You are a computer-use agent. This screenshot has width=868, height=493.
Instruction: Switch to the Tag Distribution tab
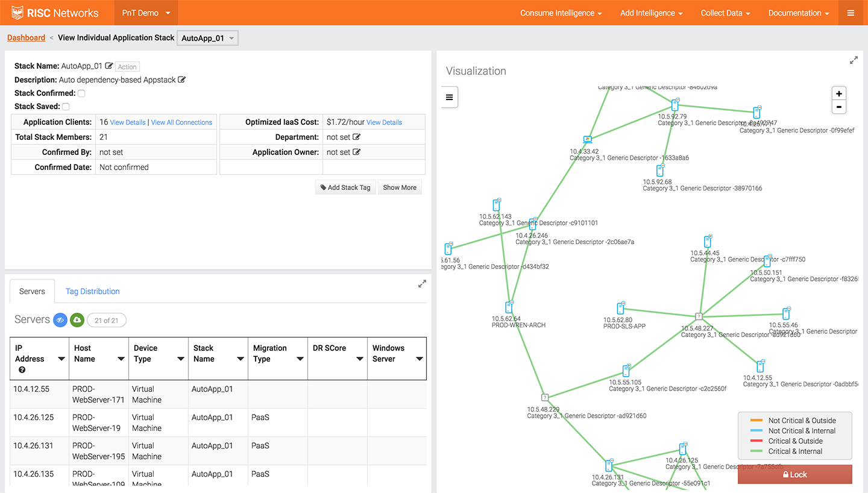click(x=92, y=291)
